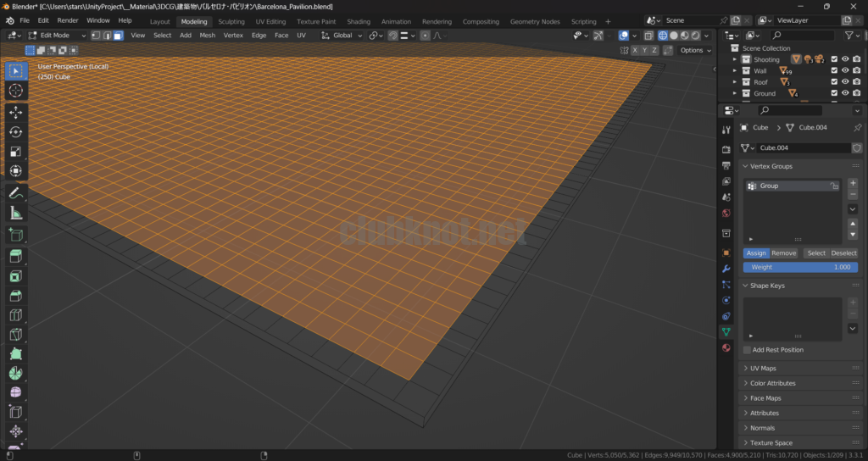Select the Rotate tool
The image size is (868, 461).
click(x=15, y=131)
